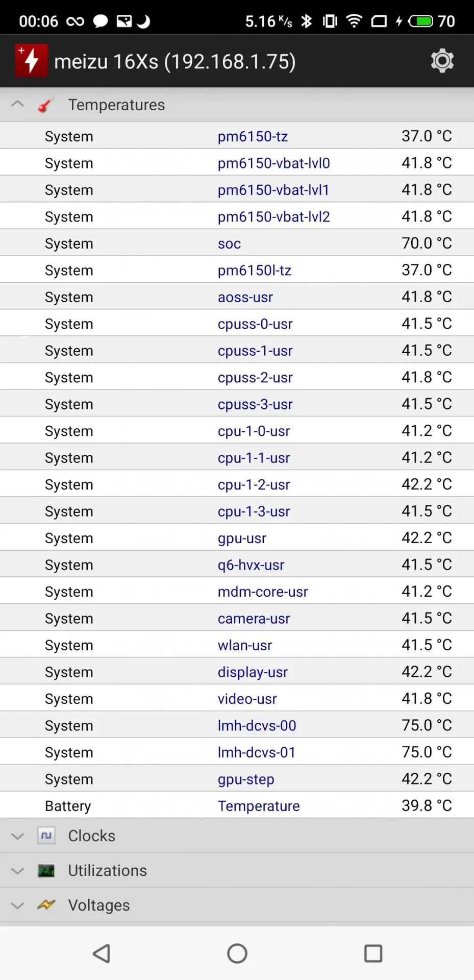Select the soc temperature sensor link

click(229, 243)
